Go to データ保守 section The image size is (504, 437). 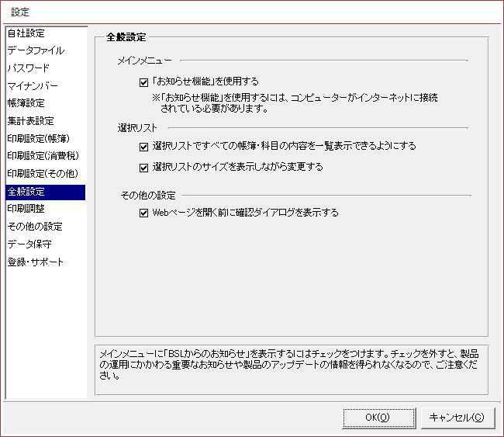(x=29, y=244)
